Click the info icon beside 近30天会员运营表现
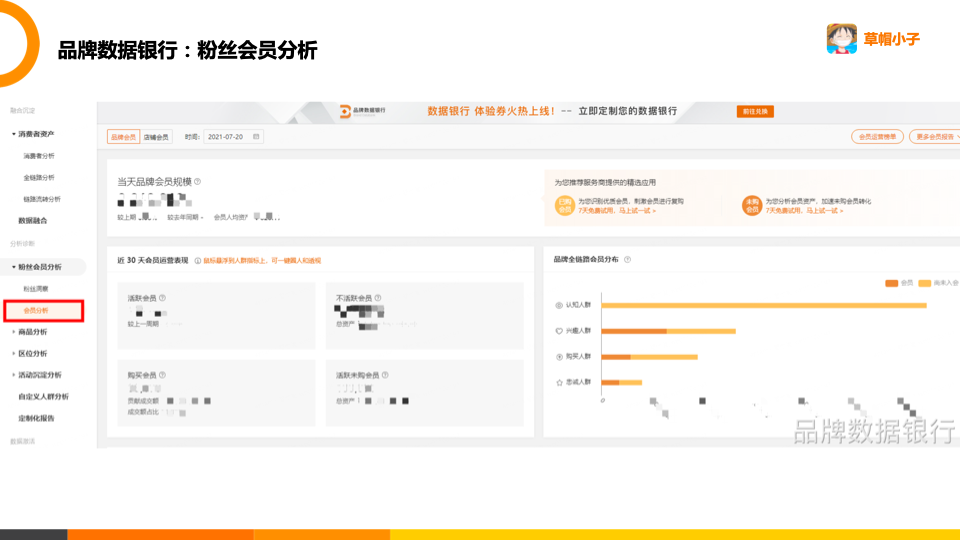 tap(198, 261)
